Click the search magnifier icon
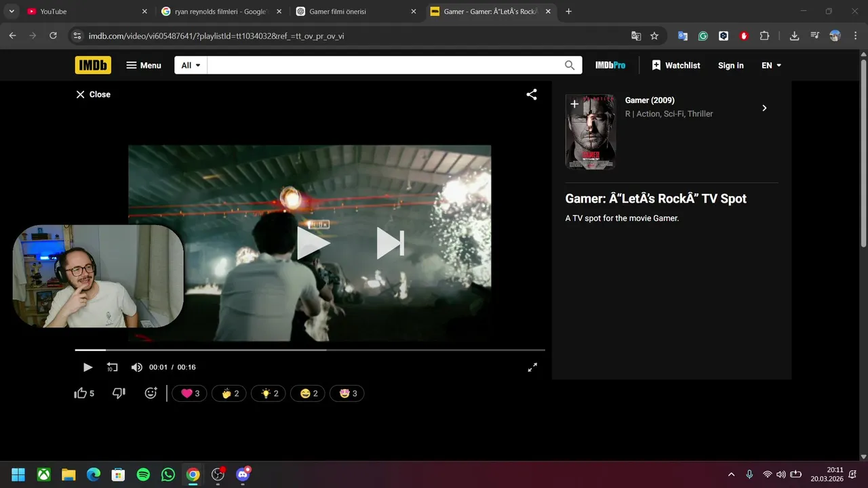868x488 pixels. point(570,65)
